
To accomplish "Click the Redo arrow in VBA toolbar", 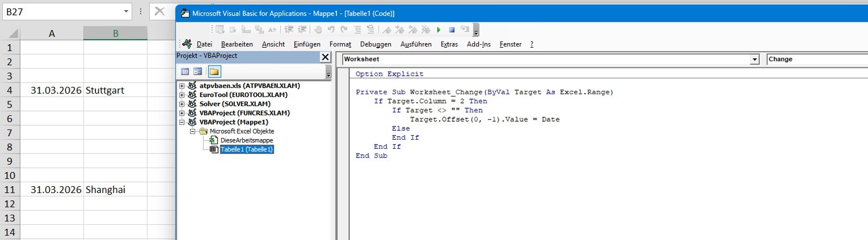I will tap(344, 30).
